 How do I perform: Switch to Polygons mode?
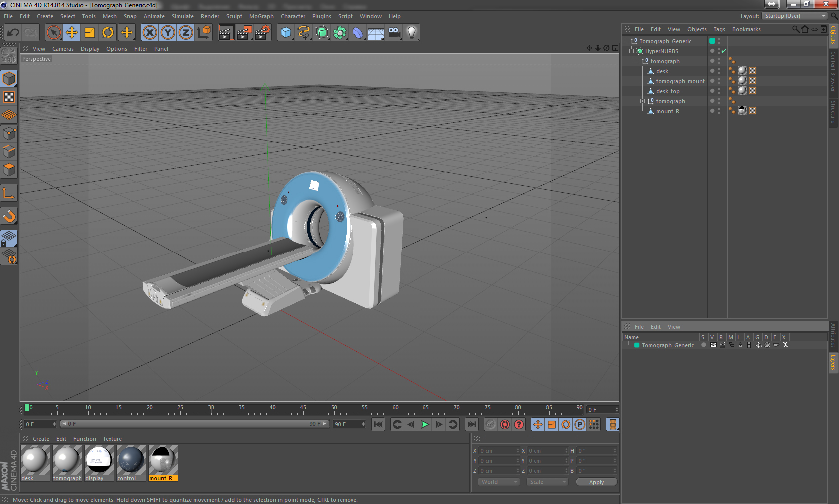point(9,170)
